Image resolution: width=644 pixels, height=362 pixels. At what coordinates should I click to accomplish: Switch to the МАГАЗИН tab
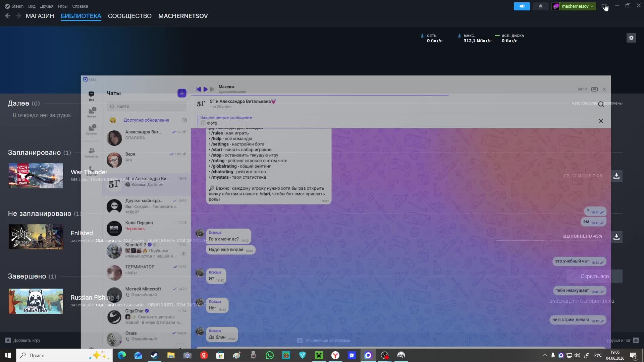click(x=40, y=16)
